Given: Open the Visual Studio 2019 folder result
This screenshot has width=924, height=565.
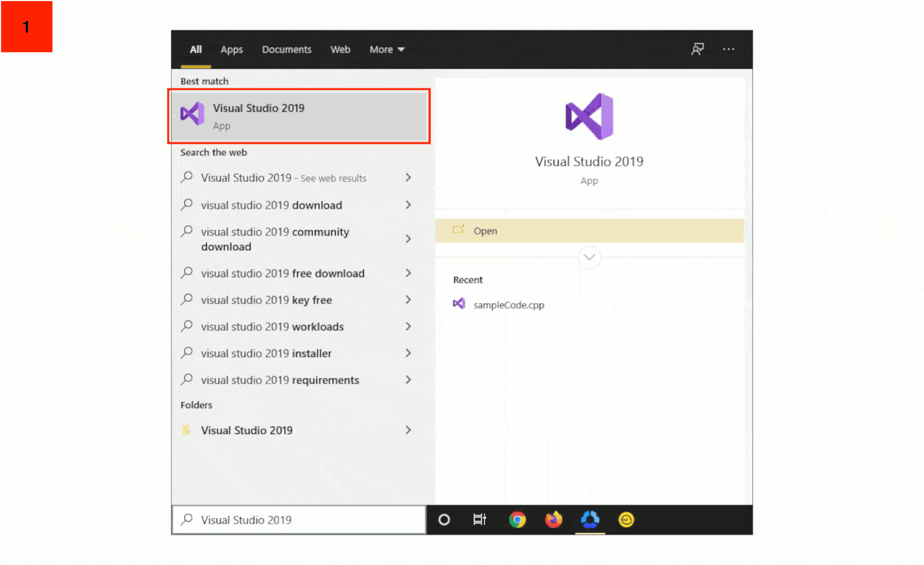Looking at the screenshot, I should (x=247, y=430).
